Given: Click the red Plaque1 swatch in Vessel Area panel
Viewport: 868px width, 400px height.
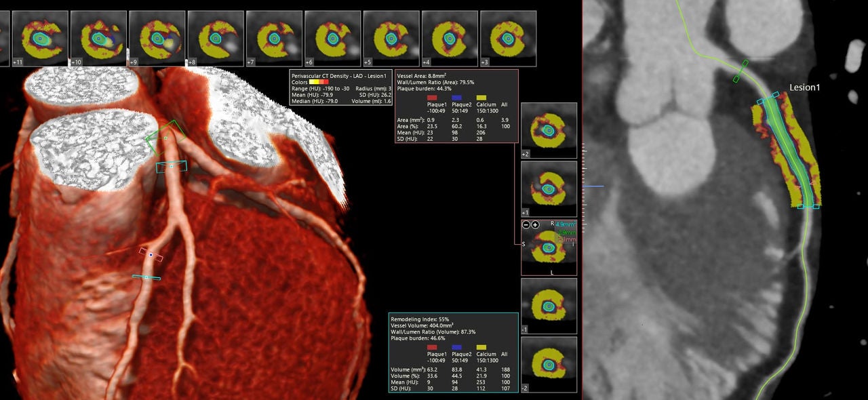Looking at the screenshot, I should point(432,98).
